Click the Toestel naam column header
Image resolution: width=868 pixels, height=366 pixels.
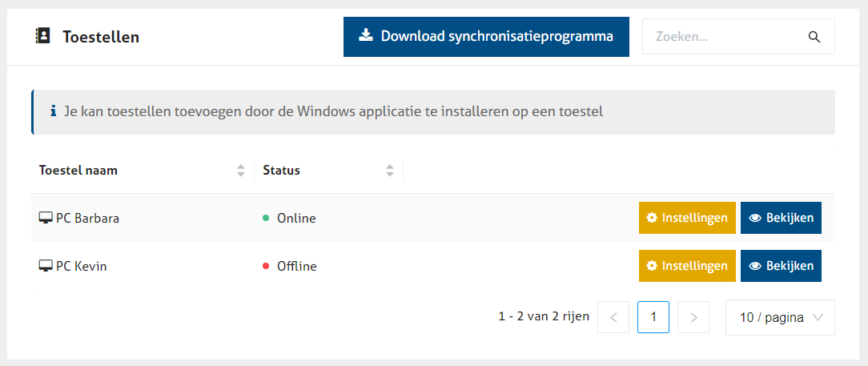78,170
